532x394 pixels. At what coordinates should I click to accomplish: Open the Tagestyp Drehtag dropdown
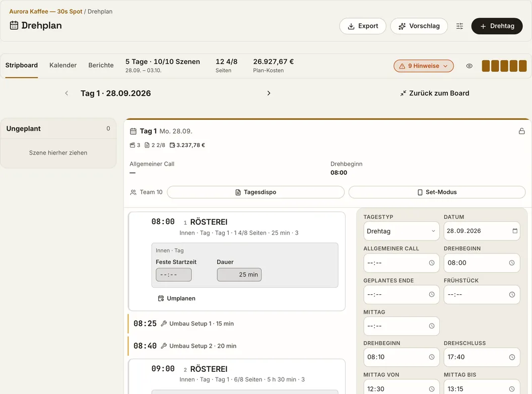click(402, 231)
